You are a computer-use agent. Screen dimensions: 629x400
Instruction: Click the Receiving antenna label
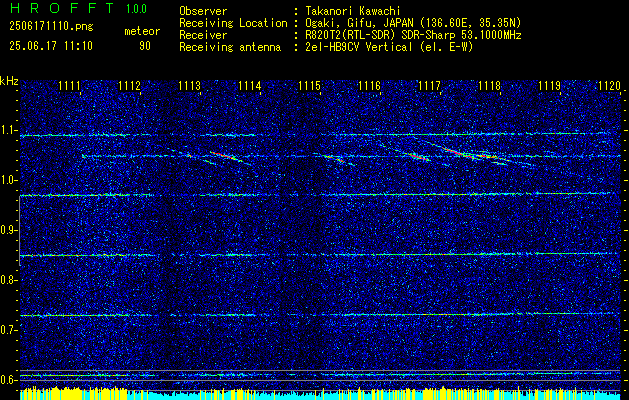click(x=230, y=48)
